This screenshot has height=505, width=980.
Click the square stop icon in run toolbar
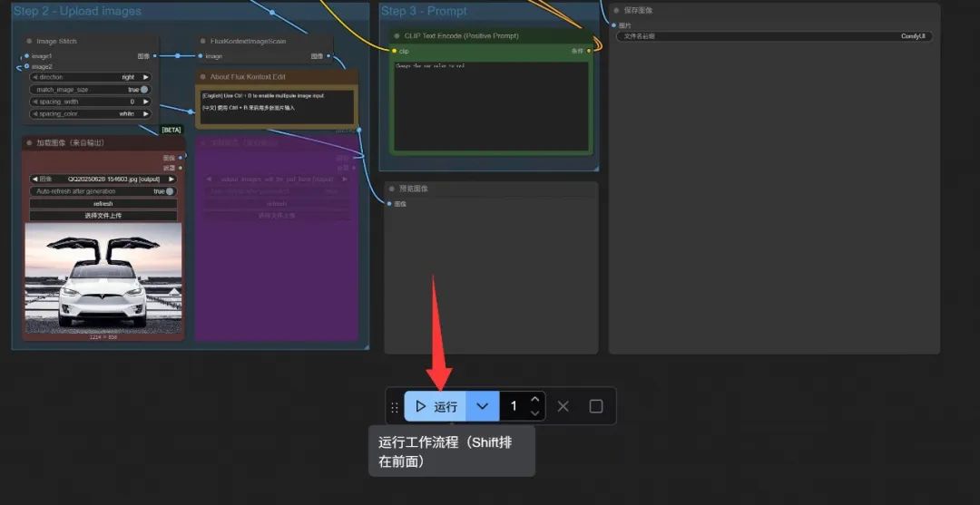tap(596, 406)
